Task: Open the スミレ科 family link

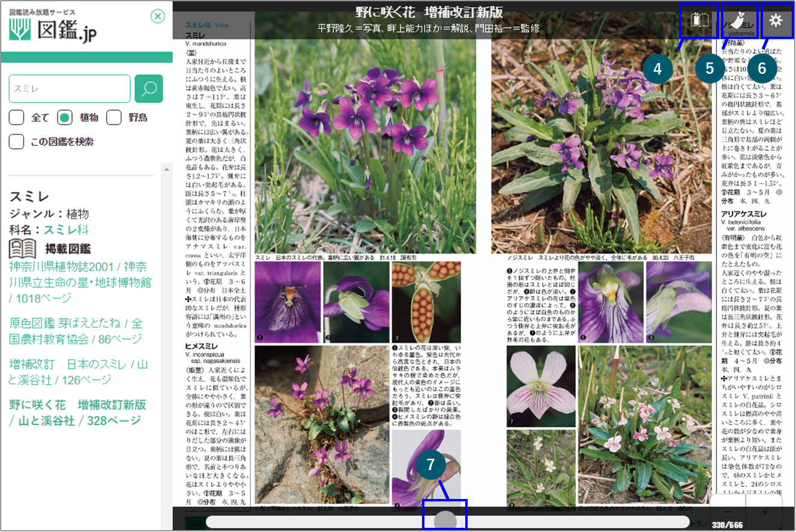Action: 66,229
